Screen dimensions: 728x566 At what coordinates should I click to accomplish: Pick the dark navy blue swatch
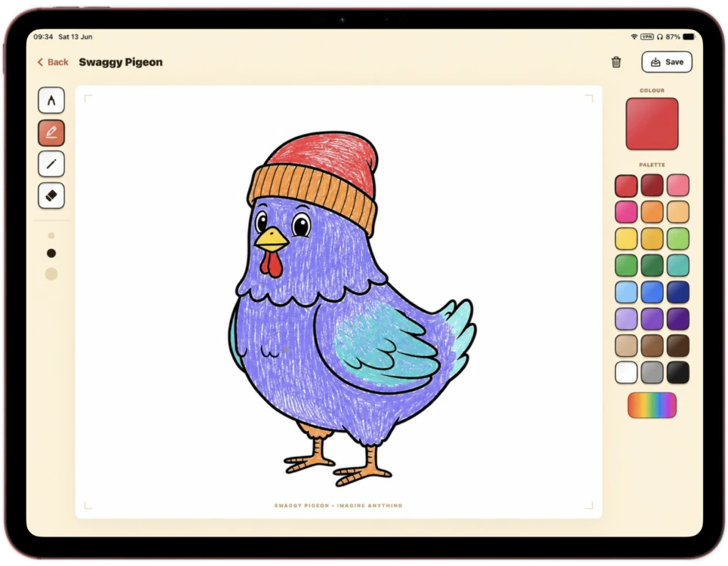pos(678,292)
